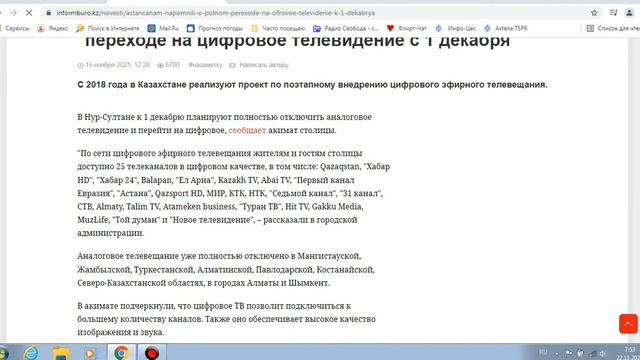This screenshot has height=360, width=640.
Task: Click the bold lead paragraph about 2018
Action: [x=312, y=84]
